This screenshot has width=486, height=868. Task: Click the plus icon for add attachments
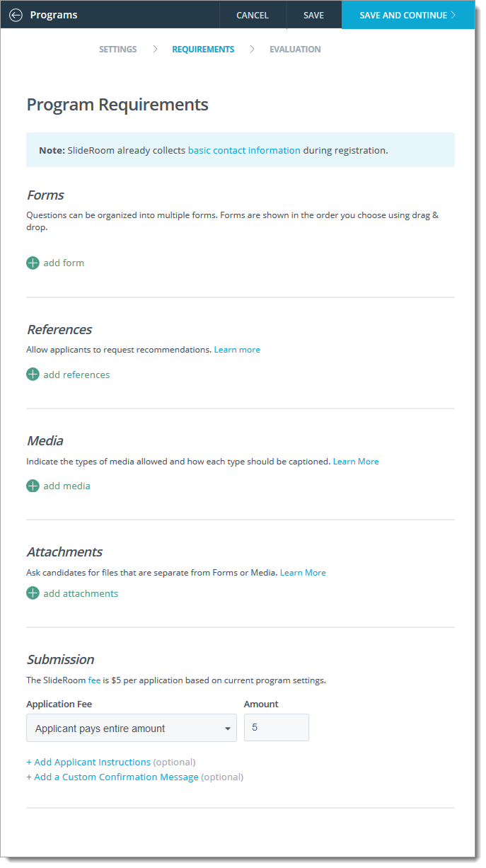tap(33, 593)
